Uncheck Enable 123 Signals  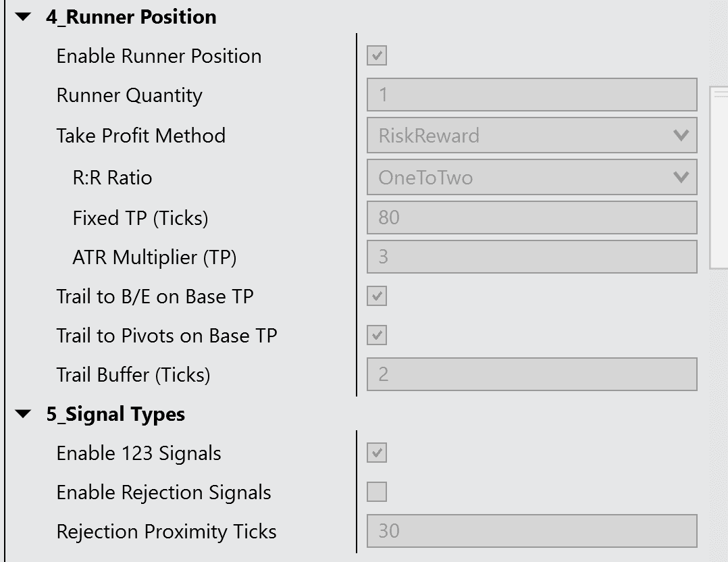click(x=377, y=453)
